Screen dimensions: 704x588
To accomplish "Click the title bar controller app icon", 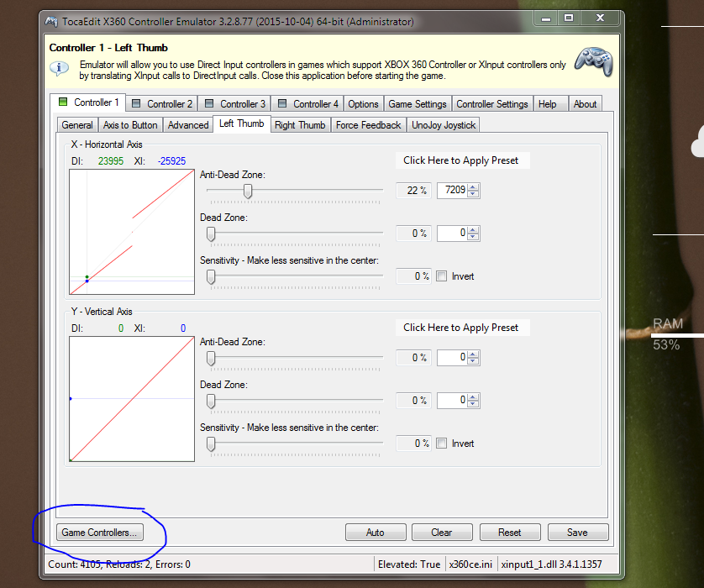I will click(x=51, y=22).
